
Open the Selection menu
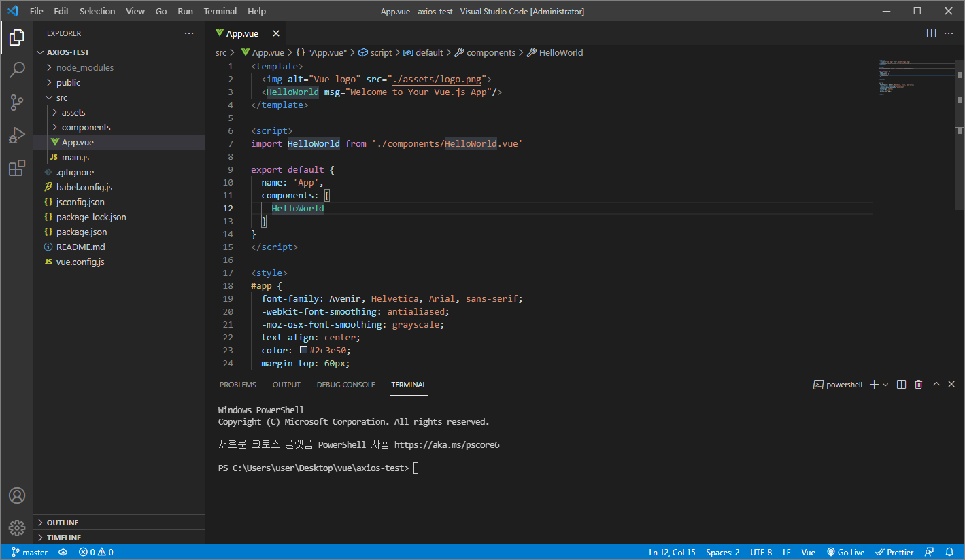tap(97, 11)
